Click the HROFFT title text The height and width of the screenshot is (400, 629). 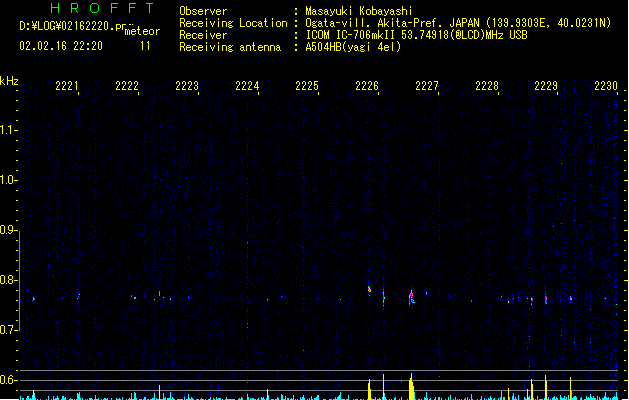click(x=102, y=8)
